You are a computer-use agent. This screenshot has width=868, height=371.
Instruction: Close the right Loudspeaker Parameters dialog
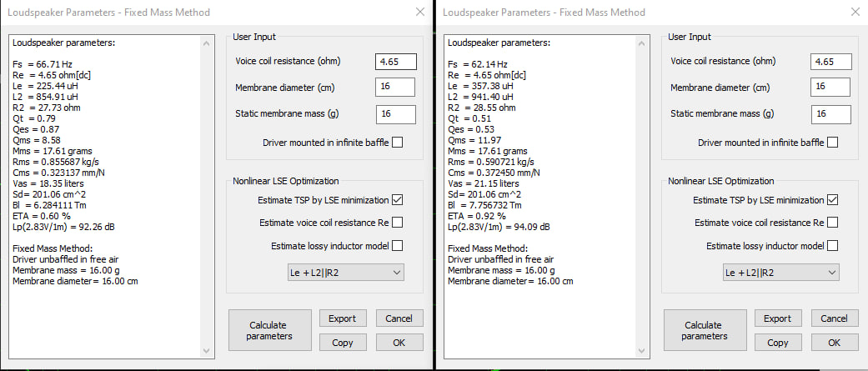(x=855, y=12)
